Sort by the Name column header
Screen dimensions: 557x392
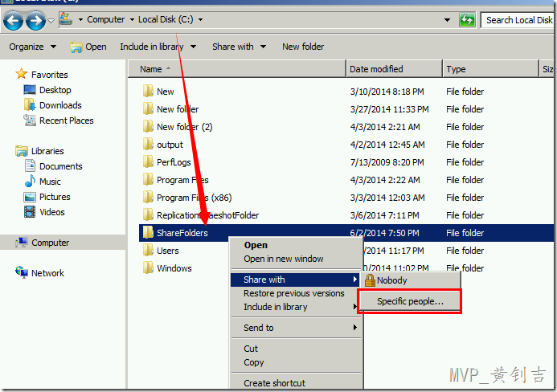pos(236,69)
